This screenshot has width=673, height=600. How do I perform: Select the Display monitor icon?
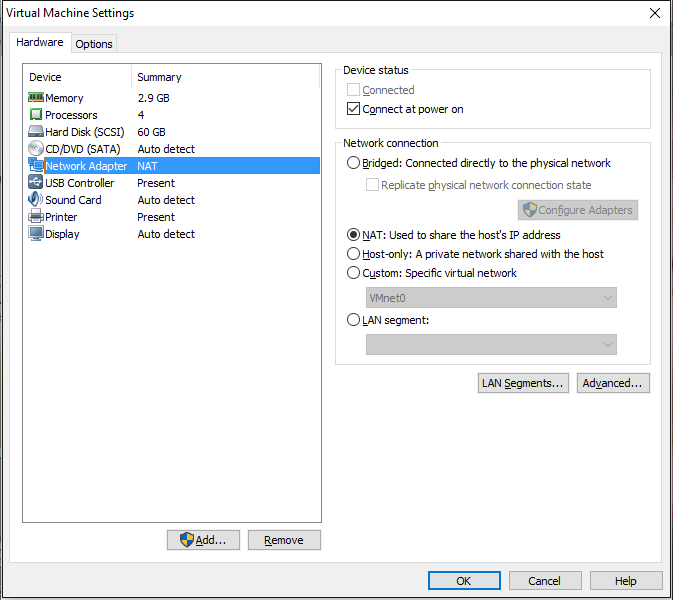pos(36,234)
